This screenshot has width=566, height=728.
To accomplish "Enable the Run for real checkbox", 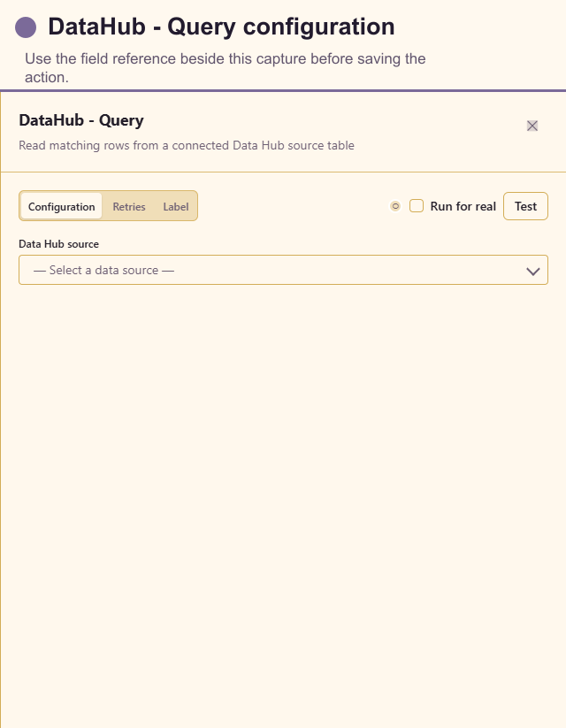I will (417, 206).
